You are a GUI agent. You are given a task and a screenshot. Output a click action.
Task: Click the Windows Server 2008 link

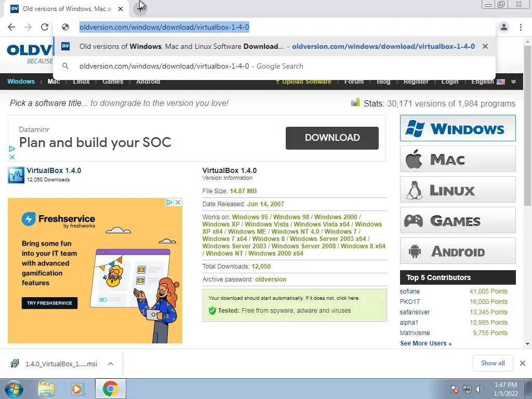(303, 246)
